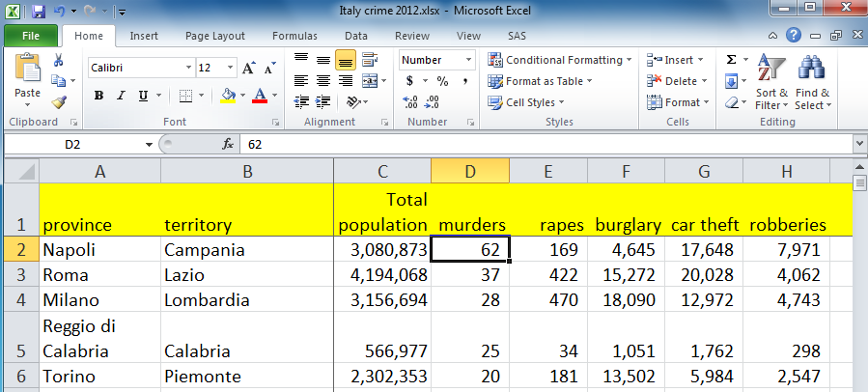
Task: Click Increase Decimal icon
Action: pos(410,102)
